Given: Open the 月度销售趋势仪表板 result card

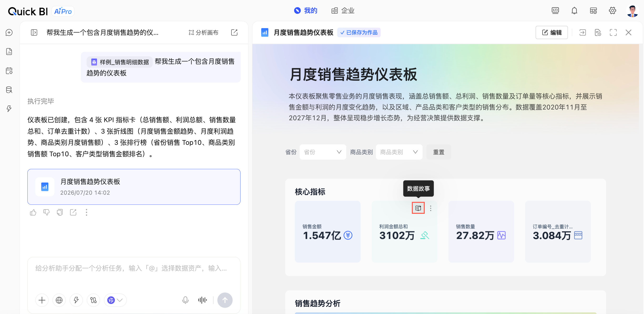Looking at the screenshot, I should [134, 187].
